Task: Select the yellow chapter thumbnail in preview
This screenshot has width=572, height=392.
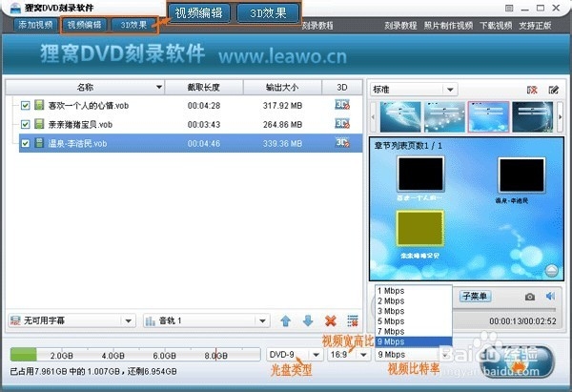Action: 420,228
